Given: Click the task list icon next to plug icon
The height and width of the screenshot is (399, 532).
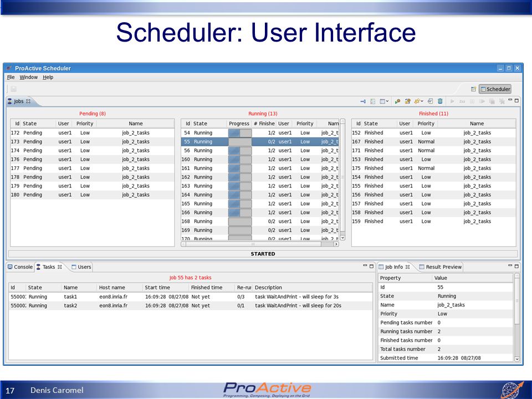Looking at the screenshot, I should click(x=372, y=101).
